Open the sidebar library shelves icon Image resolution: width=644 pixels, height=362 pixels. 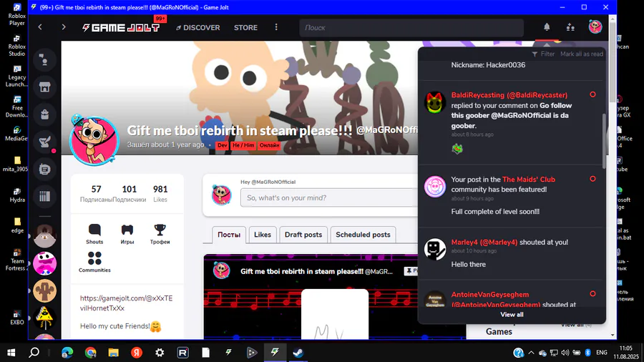[x=45, y=196]
